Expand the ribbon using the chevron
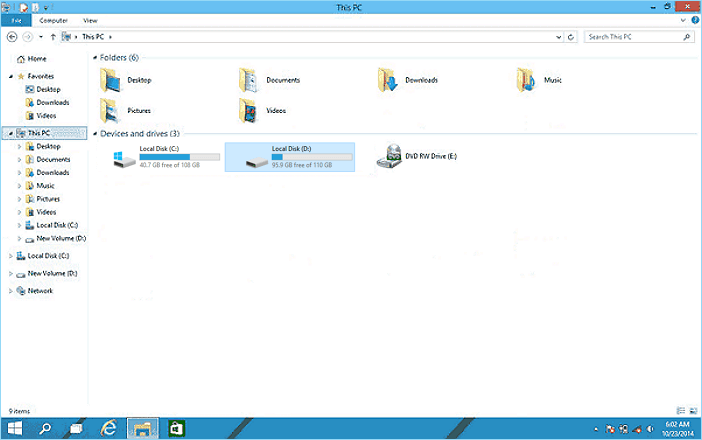The width and height of the screenshot is (702, 440). [x=683, y=20]
